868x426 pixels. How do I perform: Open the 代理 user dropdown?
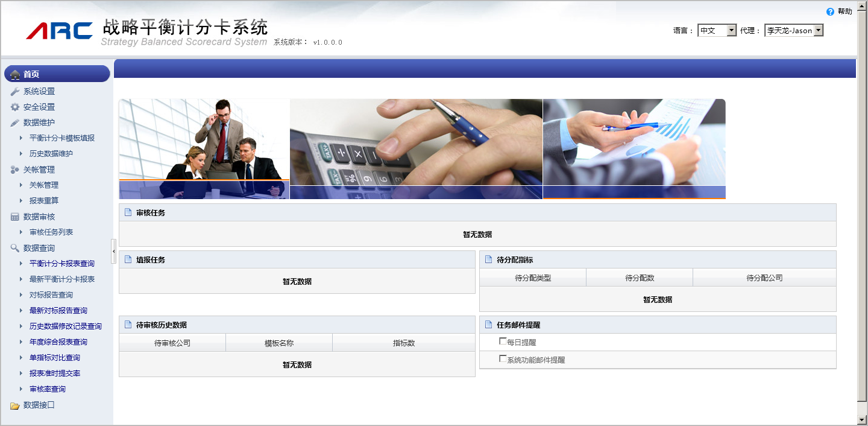pos(818,30)
